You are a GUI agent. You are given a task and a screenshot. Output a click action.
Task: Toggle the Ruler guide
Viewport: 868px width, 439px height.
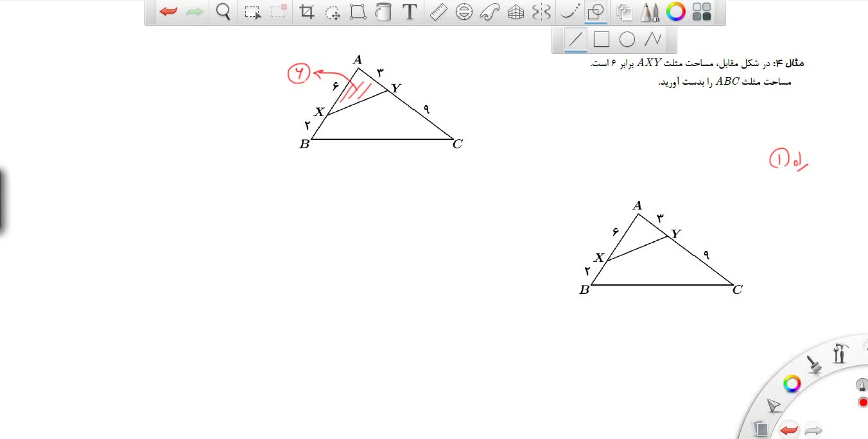438,12
